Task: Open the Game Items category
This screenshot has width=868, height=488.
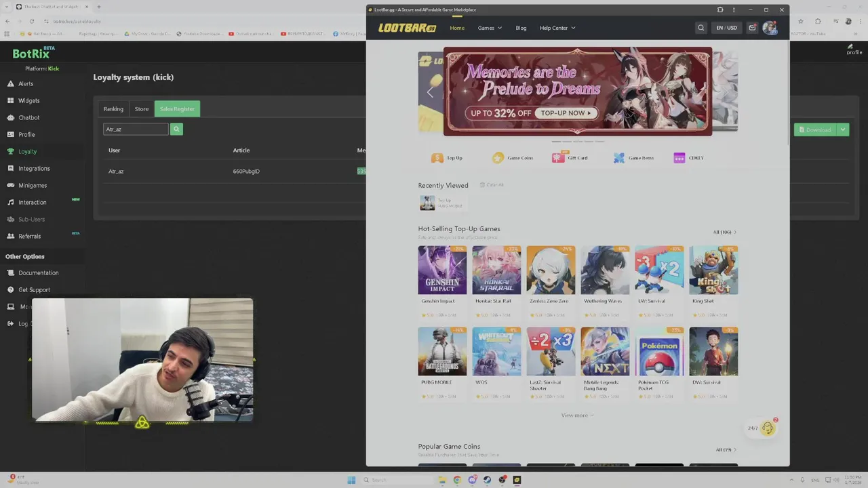Action: pyautogui.click(x=633, y=158)
